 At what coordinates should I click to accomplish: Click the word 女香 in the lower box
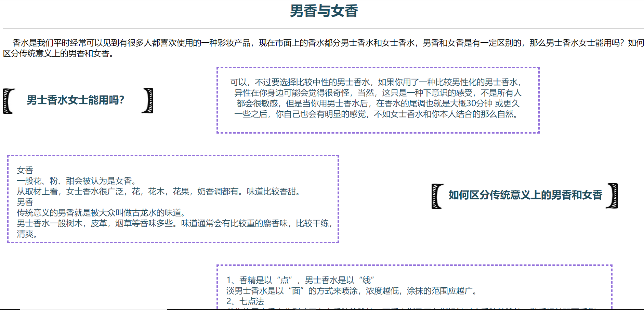(x=25, y=170)
